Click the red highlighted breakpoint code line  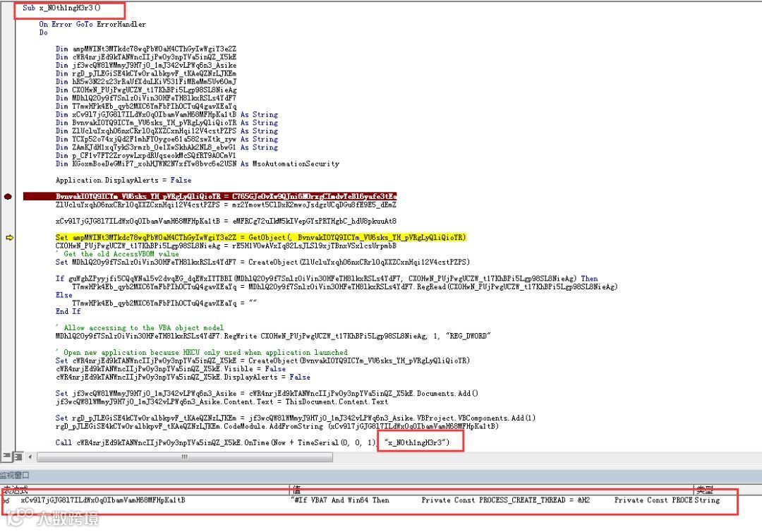(x=210, y=196)
